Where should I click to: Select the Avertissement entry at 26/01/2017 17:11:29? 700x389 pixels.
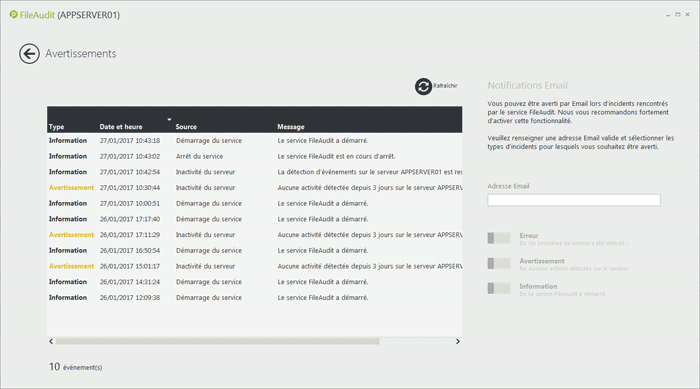click(x=254, y=234)
